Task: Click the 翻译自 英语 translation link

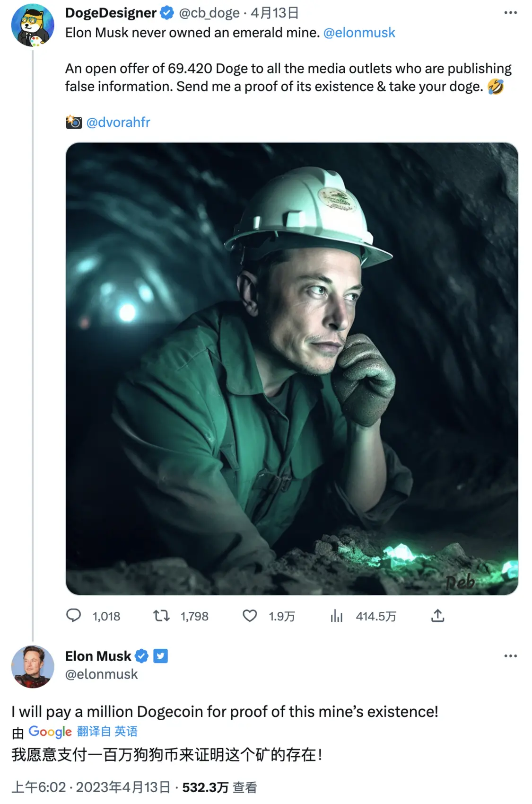Action: 107,732
